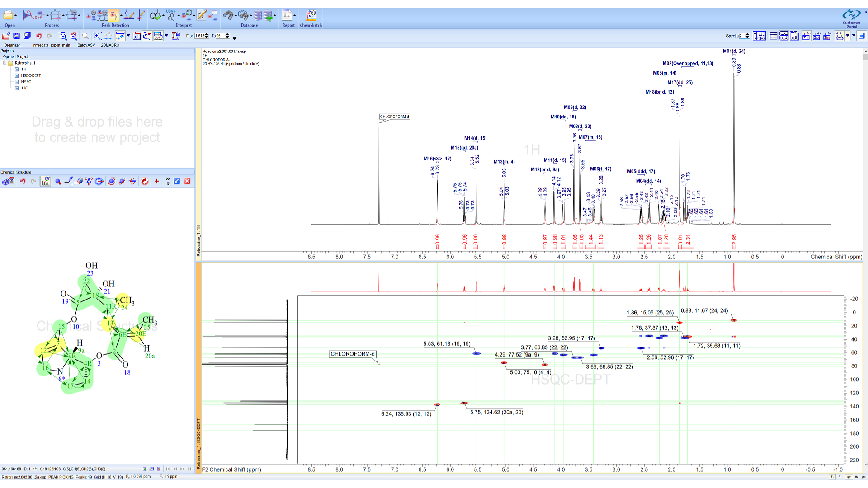The height and width of the screenshot is (488, 868).
Task: Select 13C in the project tree
Action: (25, 88)
